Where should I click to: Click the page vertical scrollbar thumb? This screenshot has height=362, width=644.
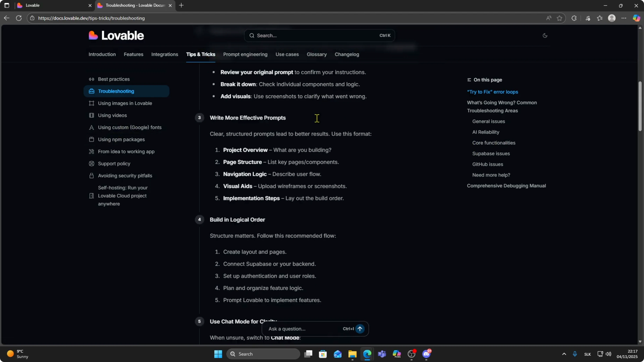640,106
